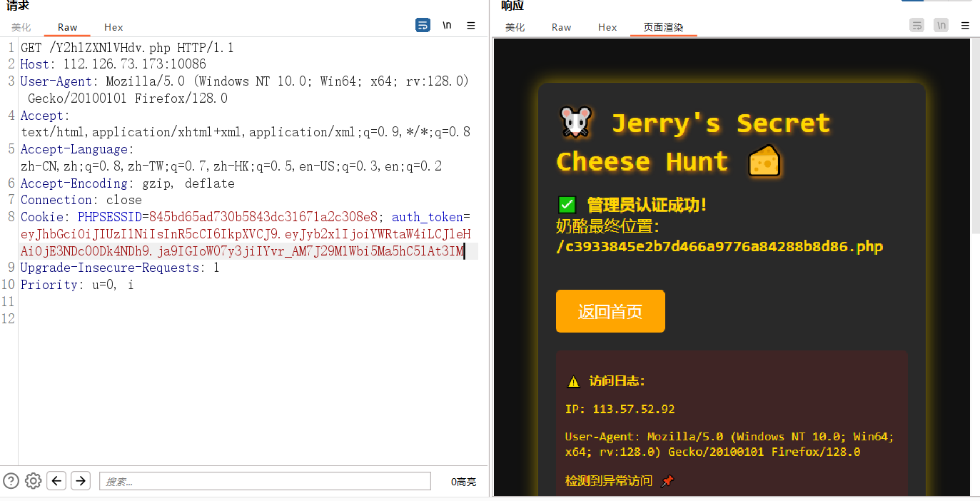
Task: Click the 0高亮 match count label
Action: pyautogui.click(x=463, y=482)
